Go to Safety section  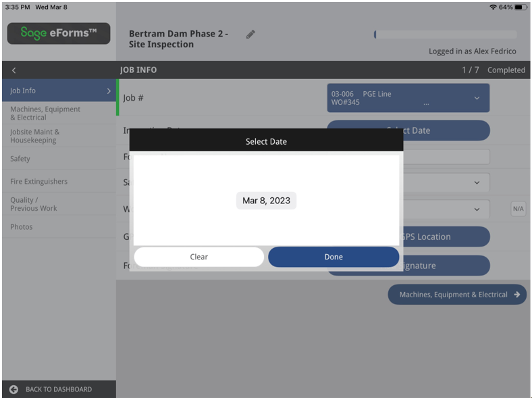[59, 159]
